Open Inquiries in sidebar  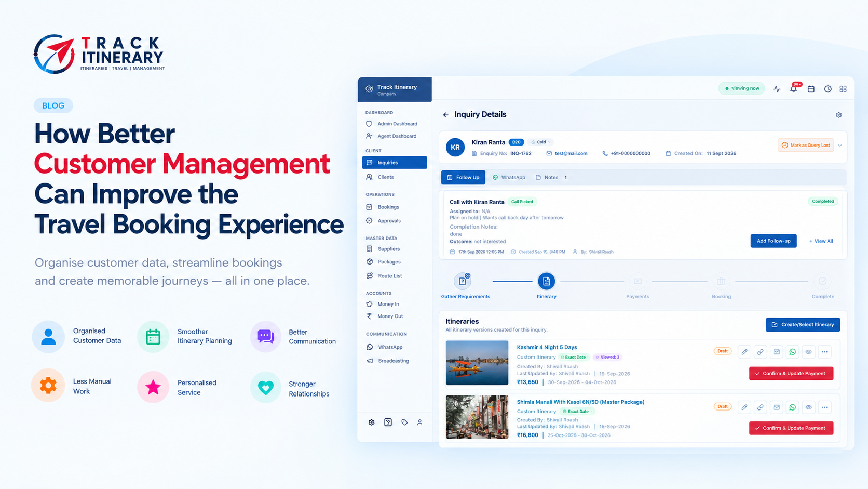click(395, 163)
